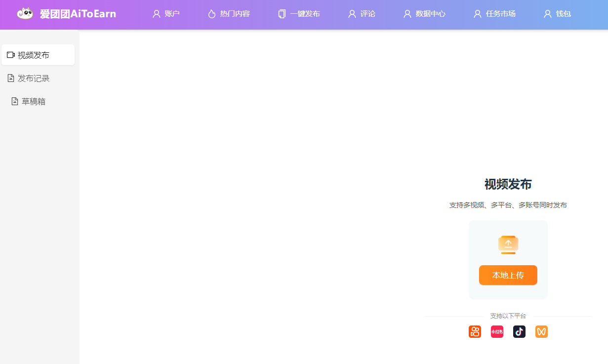The image size is (608, 364).
Task: Open the 账户 account menu
Action: point(166,14)
